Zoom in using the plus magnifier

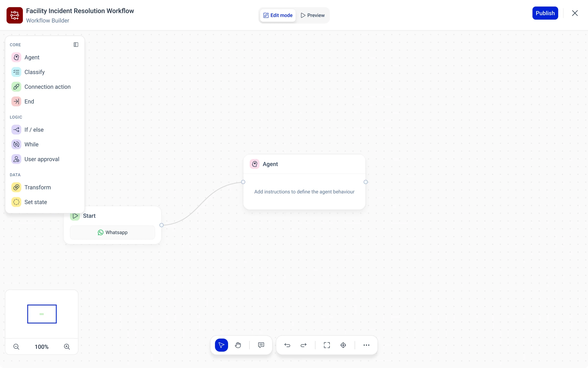point(67,347)
